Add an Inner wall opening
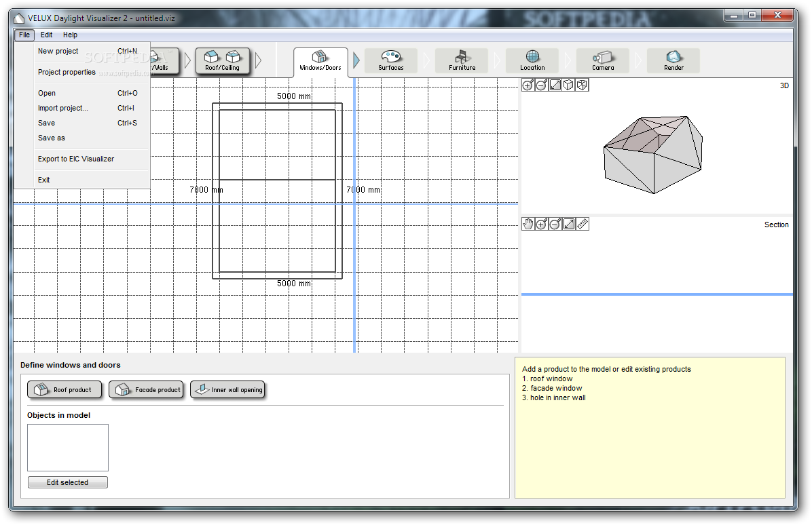This screenshot has height=525, width=812. [x=228, y=389]
